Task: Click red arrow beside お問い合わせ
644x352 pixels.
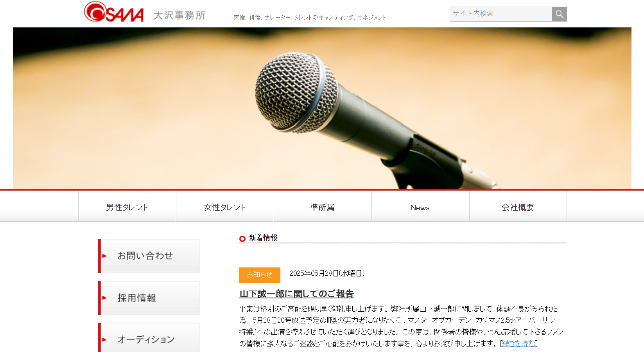Action: click(104, 256)
